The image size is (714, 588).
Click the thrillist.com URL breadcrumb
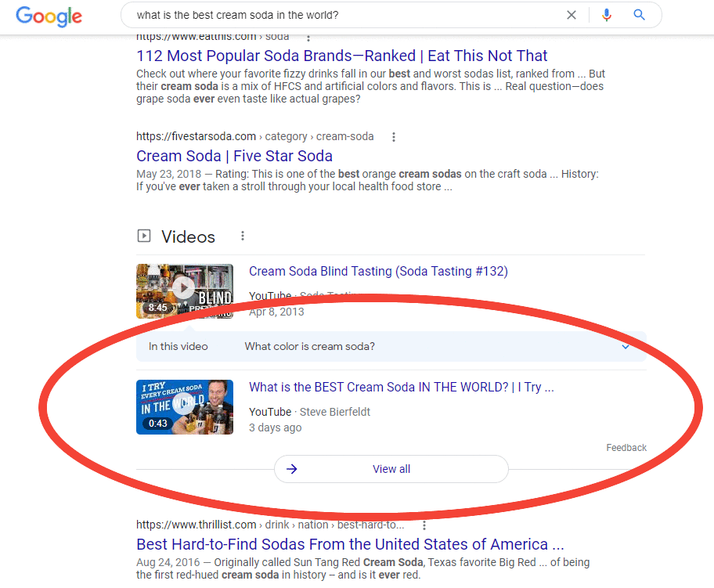pyautogui.click(x=270, y=525)
